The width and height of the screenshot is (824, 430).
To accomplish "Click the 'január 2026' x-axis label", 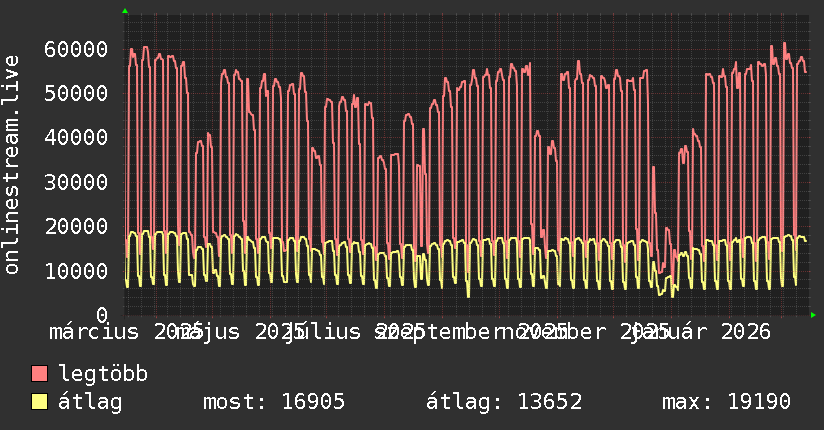I will [701, 332].
